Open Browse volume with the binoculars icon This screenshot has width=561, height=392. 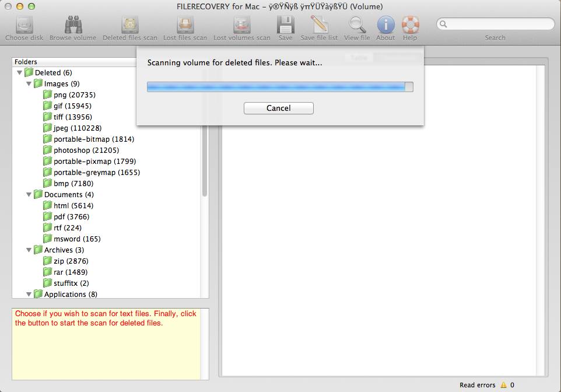73,24
